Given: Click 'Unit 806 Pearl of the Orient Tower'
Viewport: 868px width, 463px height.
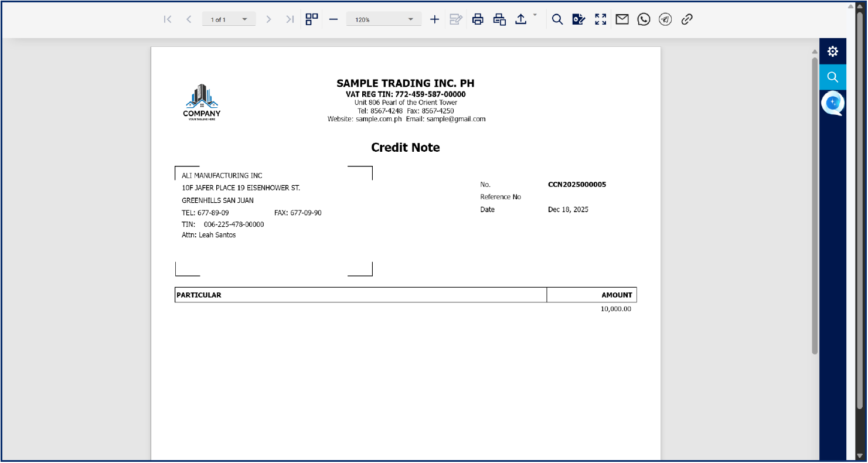Looking at the screenshot, I should pos(406,103).
